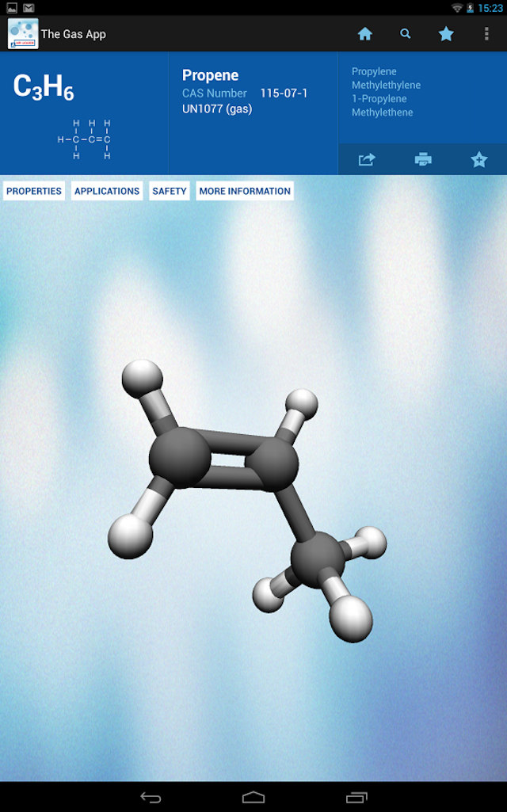Viewport: 507px width, 812px height.
Task: Tap the Home icon in top bar
Action: pos(365,34)
